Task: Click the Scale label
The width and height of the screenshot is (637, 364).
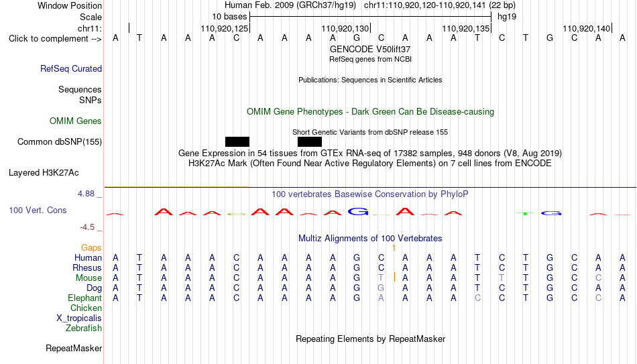Action: point(91,17)
